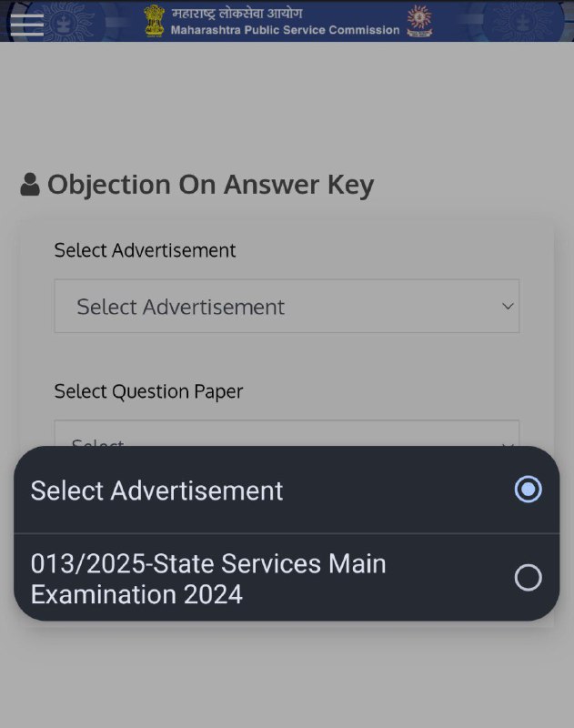
Task: Choose the 'Select Advertisement' placeholder option
Action: (287, 490)
